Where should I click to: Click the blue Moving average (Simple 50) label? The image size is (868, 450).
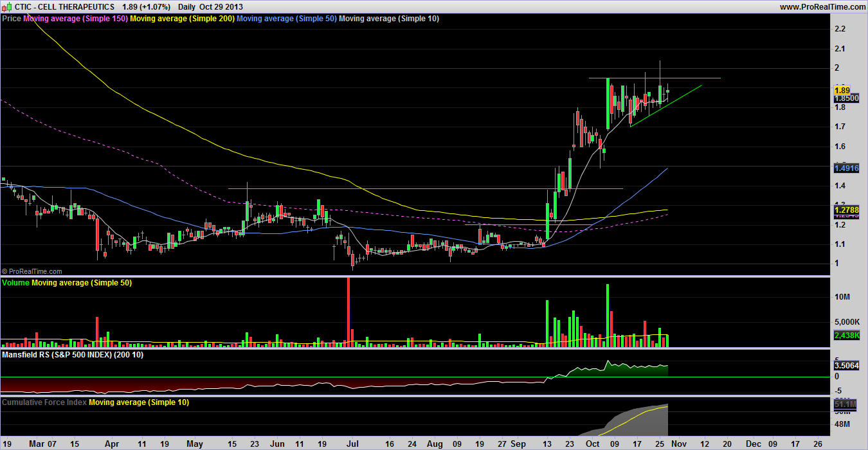[286, 19]
